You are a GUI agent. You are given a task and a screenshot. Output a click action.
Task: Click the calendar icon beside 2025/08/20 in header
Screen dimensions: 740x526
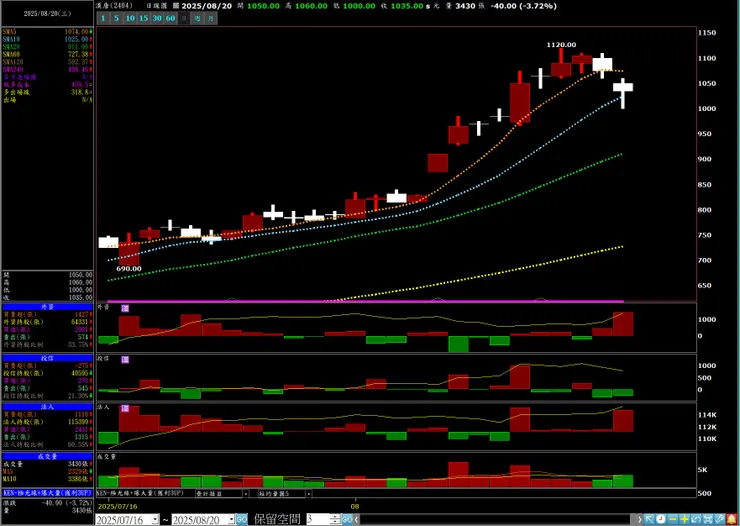pyautogui.click(x=176, y=6)
